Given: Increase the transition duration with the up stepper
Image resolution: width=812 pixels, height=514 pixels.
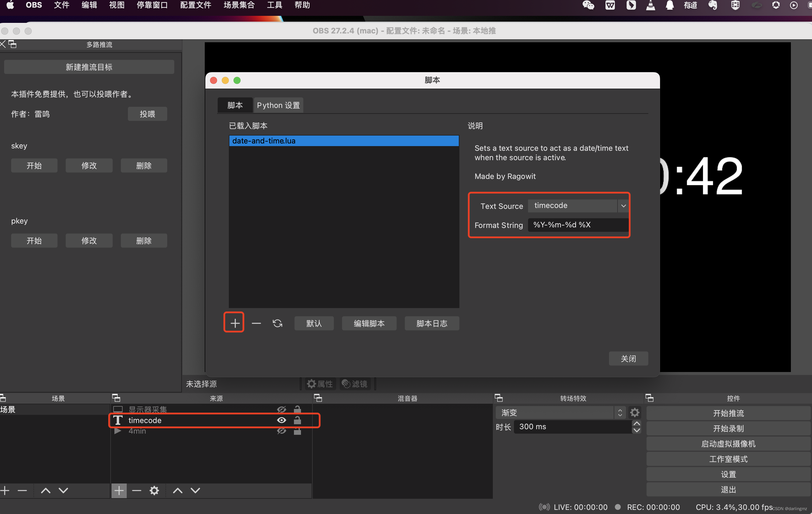Looking at the screenshot, I should point(636,424).
